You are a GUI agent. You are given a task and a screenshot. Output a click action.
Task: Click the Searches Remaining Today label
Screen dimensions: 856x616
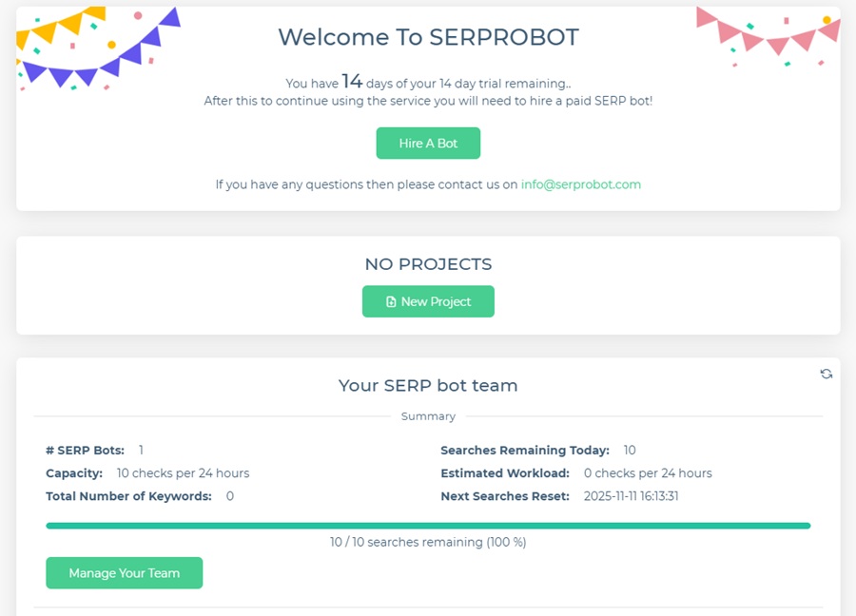point(525,450)
